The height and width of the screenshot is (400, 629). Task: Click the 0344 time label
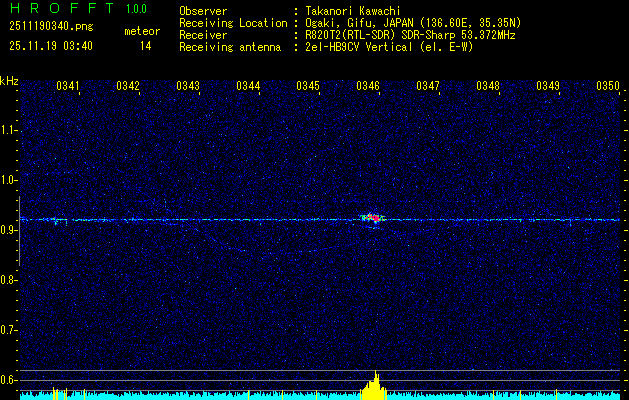248,86
